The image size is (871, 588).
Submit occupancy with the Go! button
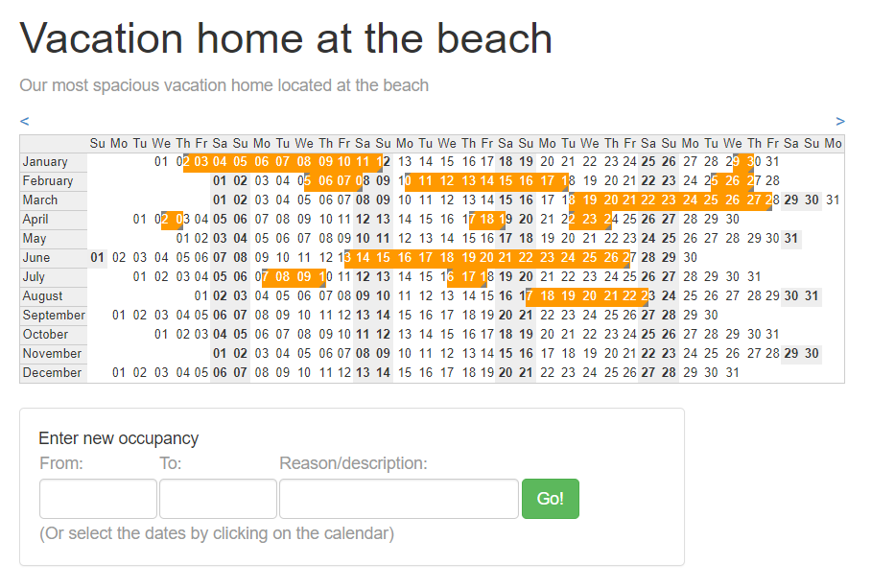pos(551,499)
